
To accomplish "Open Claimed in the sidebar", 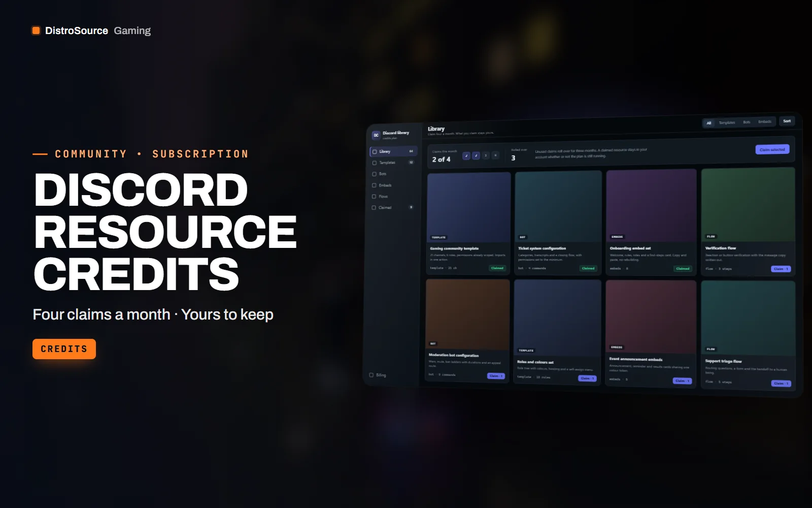I will (393, 208).
